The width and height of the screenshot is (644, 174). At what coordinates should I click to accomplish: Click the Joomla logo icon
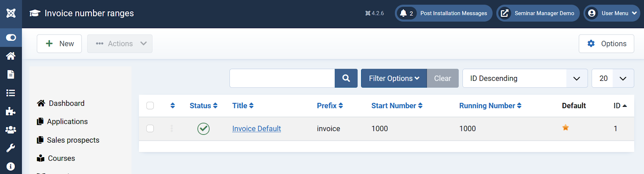click(11, 13)
